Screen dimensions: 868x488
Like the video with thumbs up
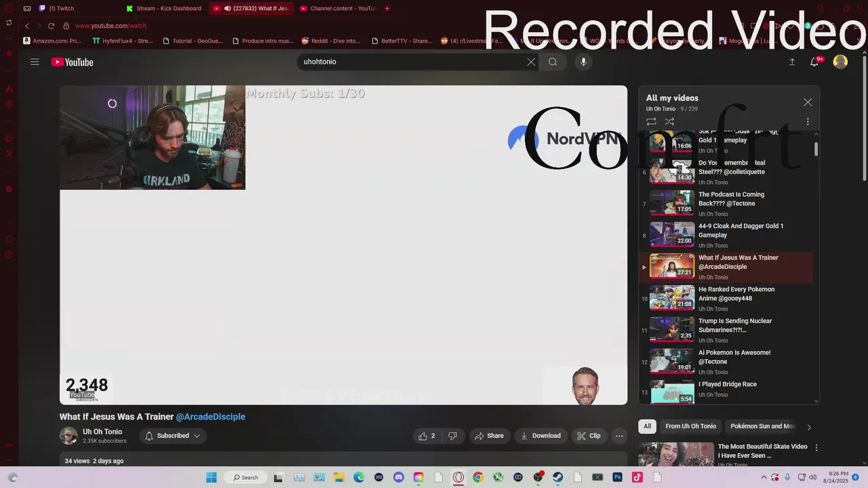[427, 436]
